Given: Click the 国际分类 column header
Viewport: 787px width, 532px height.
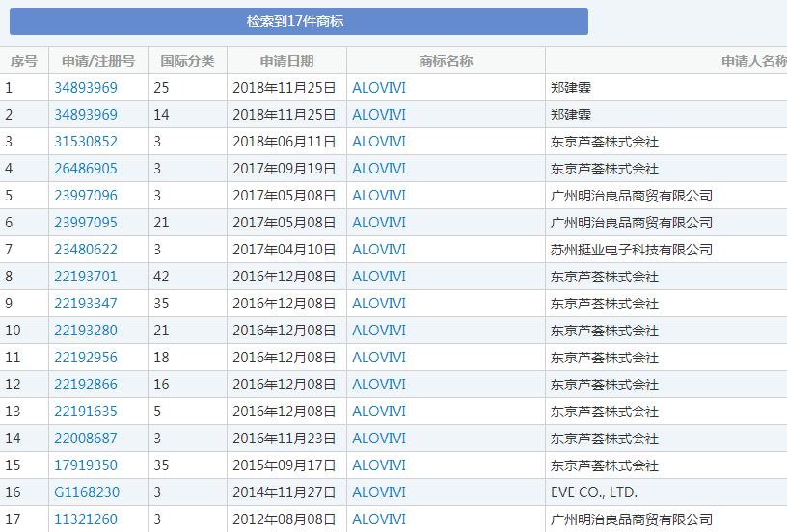Looking at the screenshot, I should pyautogui.click(x=187, y=61).
